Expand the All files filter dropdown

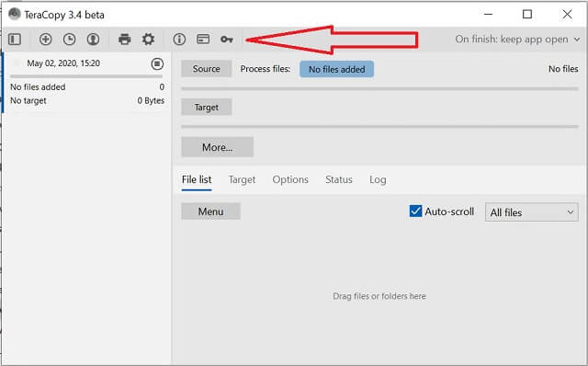(x=531, y=212)
